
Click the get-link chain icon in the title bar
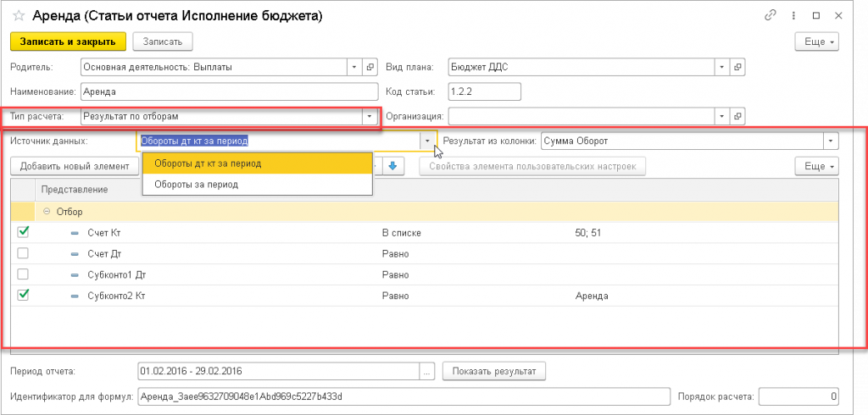pyautogui.click(x=771, y=15)
